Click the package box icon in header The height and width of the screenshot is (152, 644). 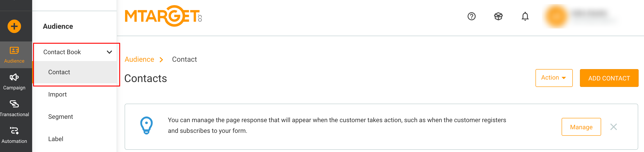tap(498, 16)
